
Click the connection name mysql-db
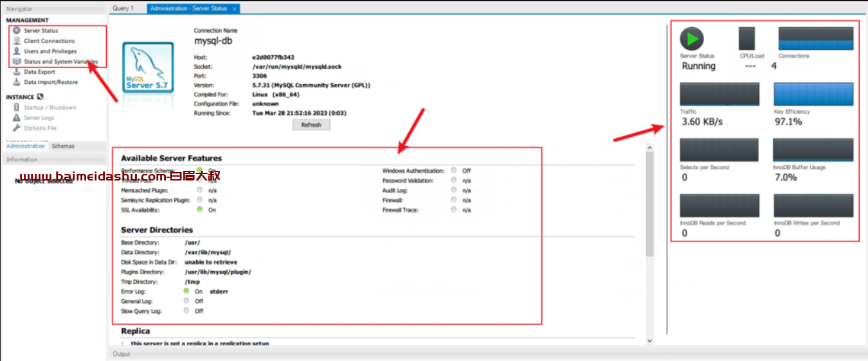[213, 40]
